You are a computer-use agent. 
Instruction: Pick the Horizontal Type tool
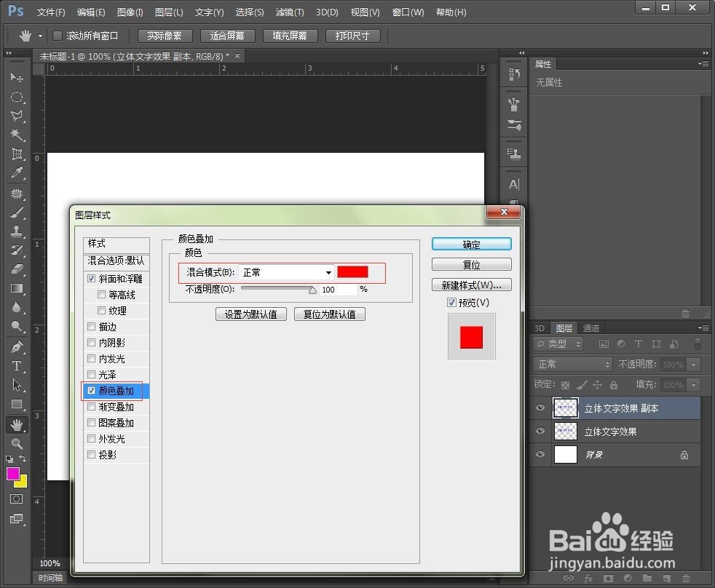17,365
